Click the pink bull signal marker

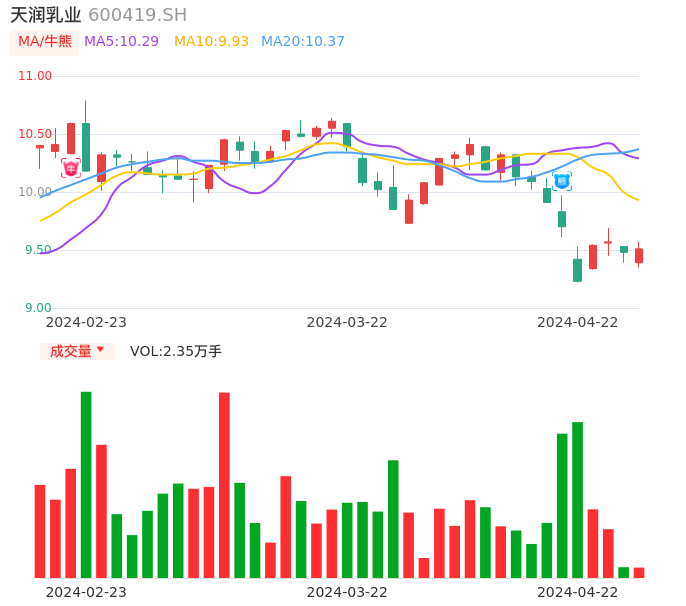tap(70, 168)
